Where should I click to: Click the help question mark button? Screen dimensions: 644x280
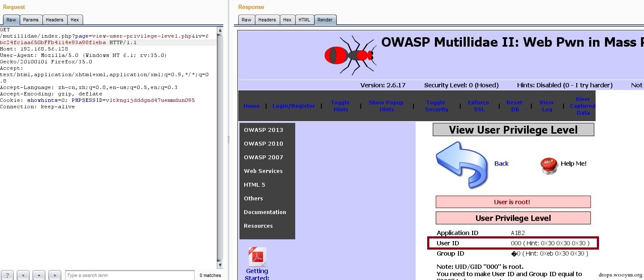click(x=8, y=275)
